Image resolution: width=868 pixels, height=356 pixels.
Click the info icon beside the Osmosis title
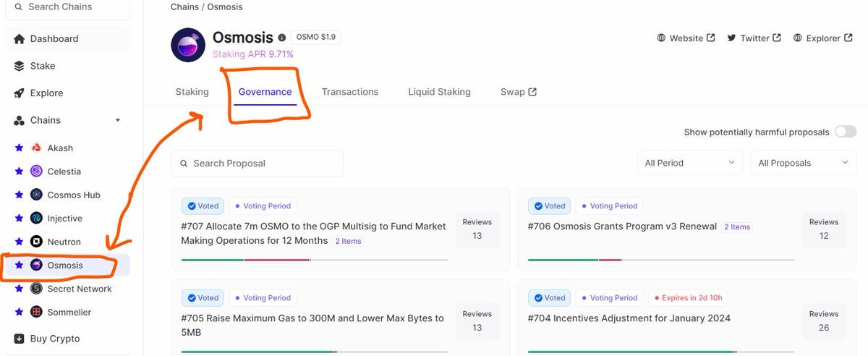pos(281,38)
